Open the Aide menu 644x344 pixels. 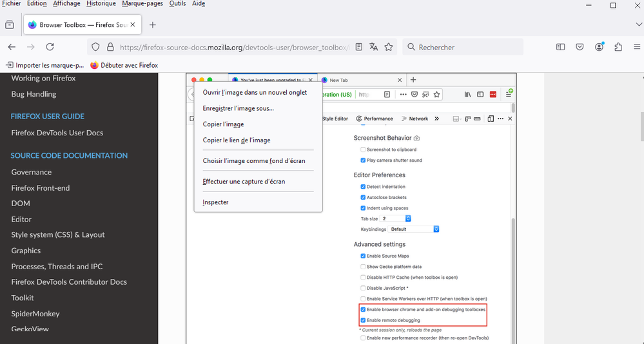coord(199,4)
